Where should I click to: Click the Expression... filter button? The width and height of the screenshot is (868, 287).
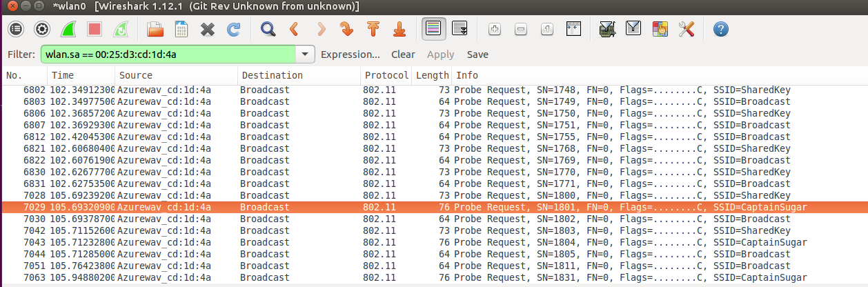351,55
